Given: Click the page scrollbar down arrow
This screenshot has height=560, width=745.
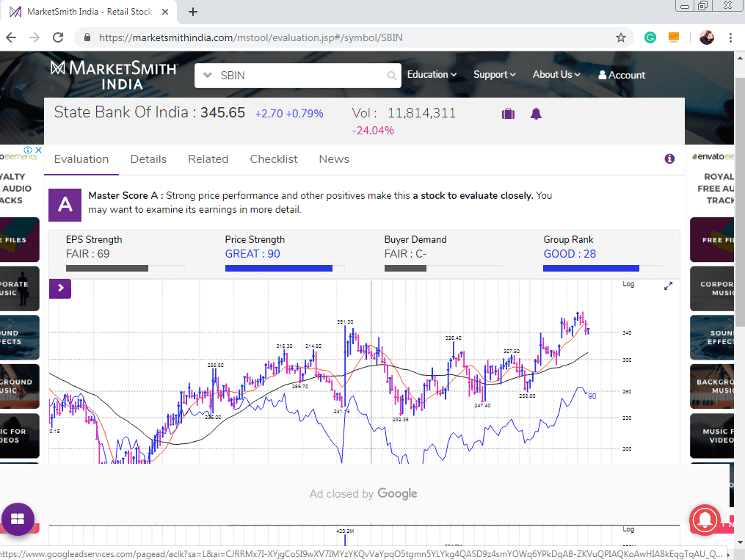Looking at the screenshot, I should point(740,542).
